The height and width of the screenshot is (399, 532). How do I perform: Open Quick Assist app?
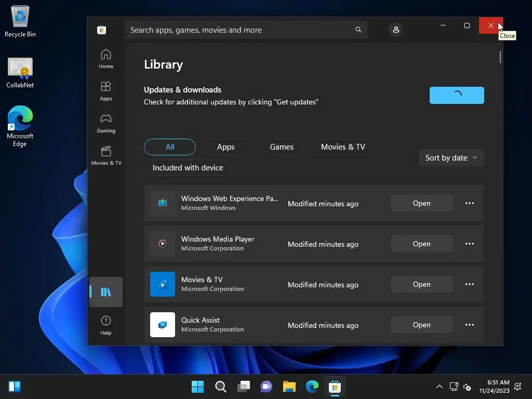point(422,325)
